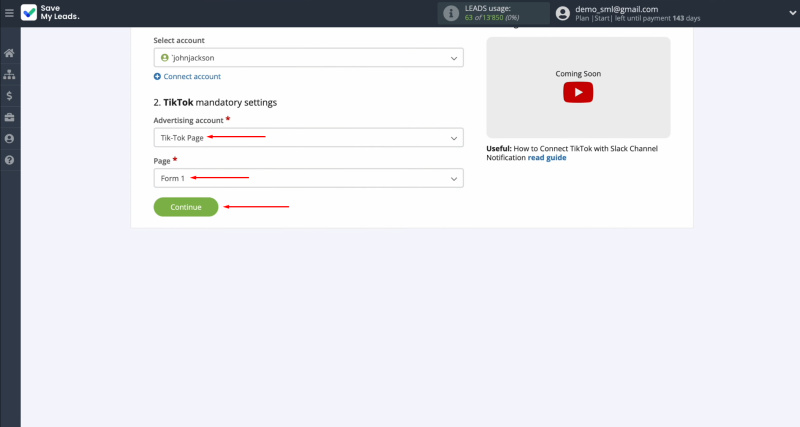Screen dimensions: 800x427
Task: Click the TikTok mandatory settings heading
Action: click(215, 103)
